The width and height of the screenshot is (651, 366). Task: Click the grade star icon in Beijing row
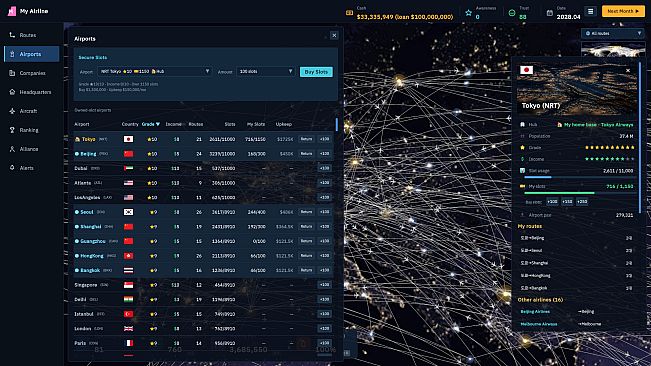pyautogui.click(x=149, y=154)
